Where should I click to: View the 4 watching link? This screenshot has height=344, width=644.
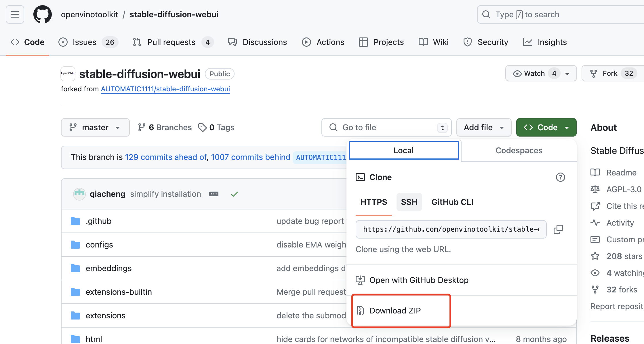[x=617, y=273]
